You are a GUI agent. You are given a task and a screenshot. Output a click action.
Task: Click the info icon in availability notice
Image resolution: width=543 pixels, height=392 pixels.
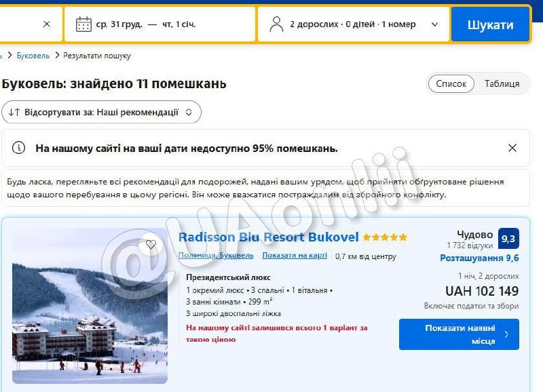[x=19, y=148]
